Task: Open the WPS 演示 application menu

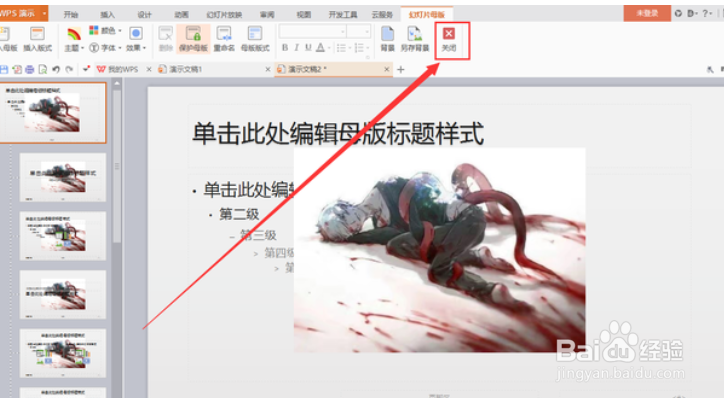Action: 23,13
